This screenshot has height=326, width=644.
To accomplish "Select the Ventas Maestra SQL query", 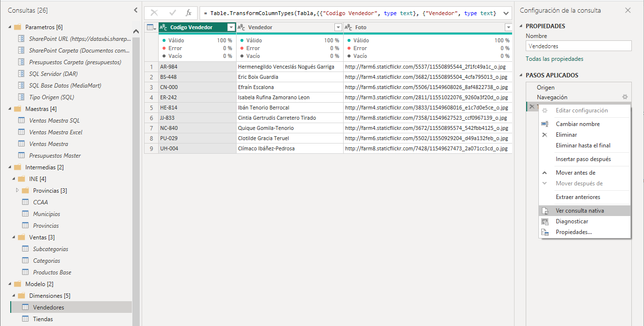I will (x=54, y=121).
